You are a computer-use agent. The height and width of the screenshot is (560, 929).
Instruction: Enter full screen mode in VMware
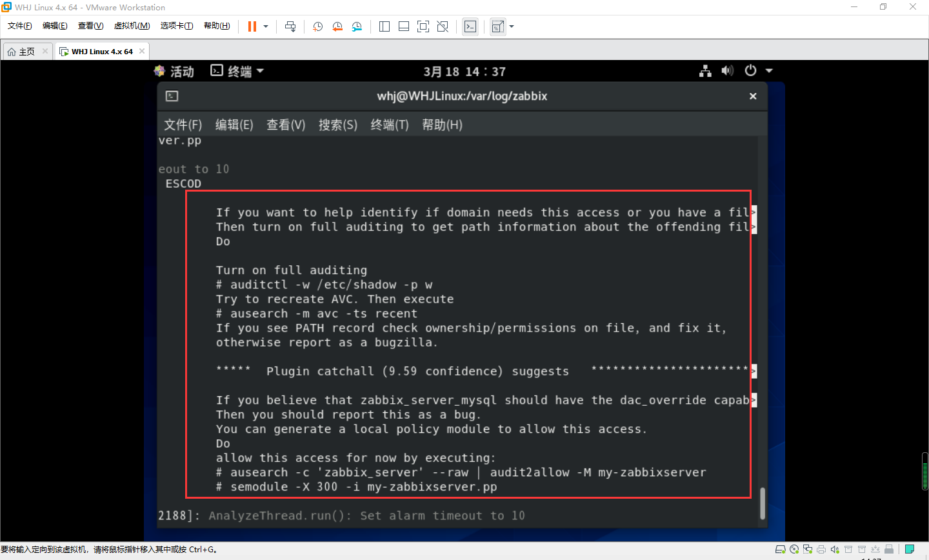point(423,26)
